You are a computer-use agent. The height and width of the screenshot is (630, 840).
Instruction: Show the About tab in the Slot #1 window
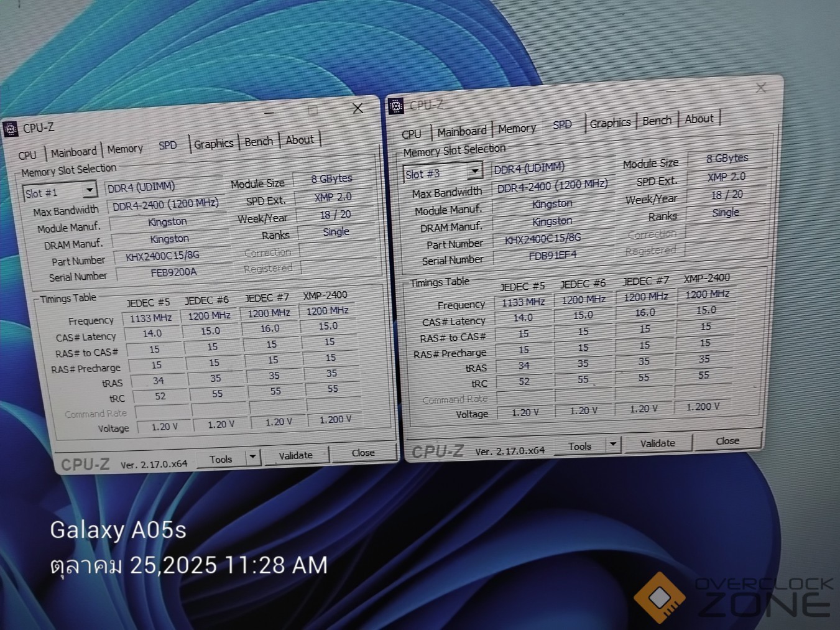(x=300, y=140)
